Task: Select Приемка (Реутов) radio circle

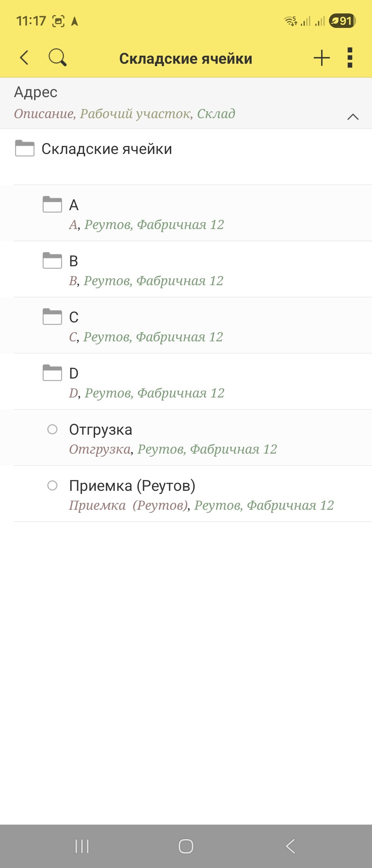Action: tap(52, 485)
